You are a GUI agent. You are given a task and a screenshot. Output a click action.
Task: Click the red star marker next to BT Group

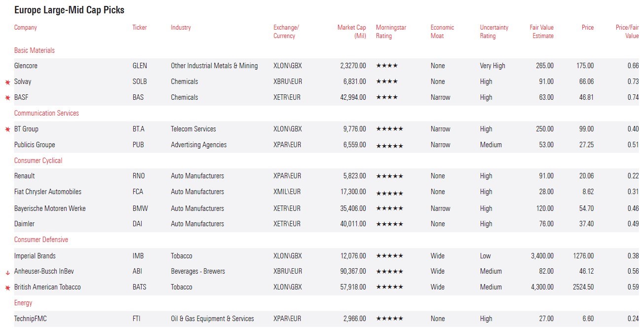[x=7, y=129]
